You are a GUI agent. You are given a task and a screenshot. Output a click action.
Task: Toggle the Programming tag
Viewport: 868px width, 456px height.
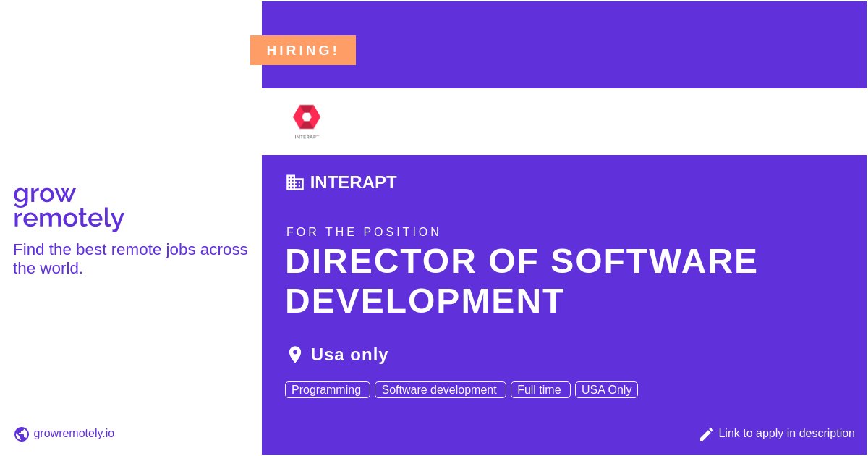pyautogui.click(x=326, y=389)
